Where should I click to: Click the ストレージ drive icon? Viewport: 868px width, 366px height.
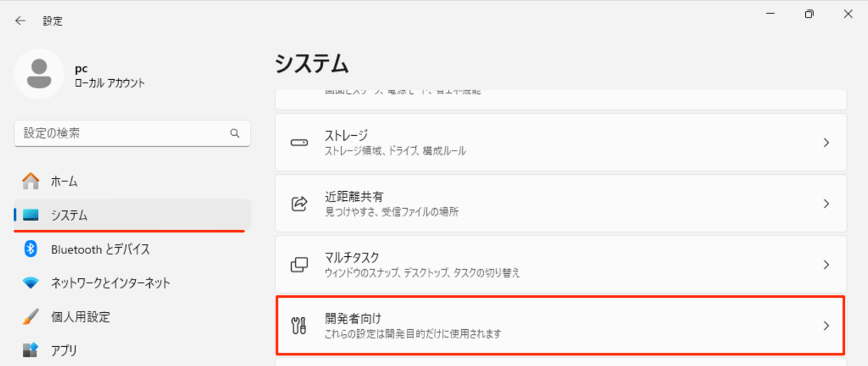pyautogui.click(x=300, y=143)
